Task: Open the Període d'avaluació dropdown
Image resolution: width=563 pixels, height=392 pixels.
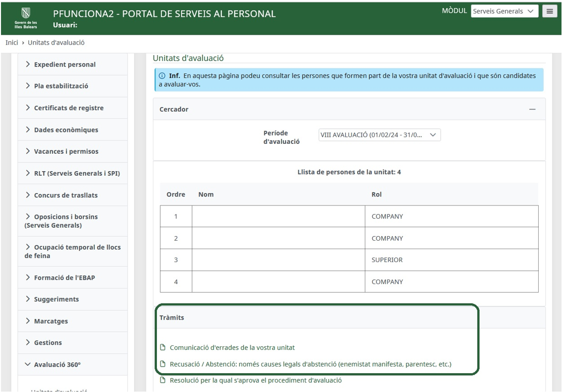Action: tap(379, 135)
